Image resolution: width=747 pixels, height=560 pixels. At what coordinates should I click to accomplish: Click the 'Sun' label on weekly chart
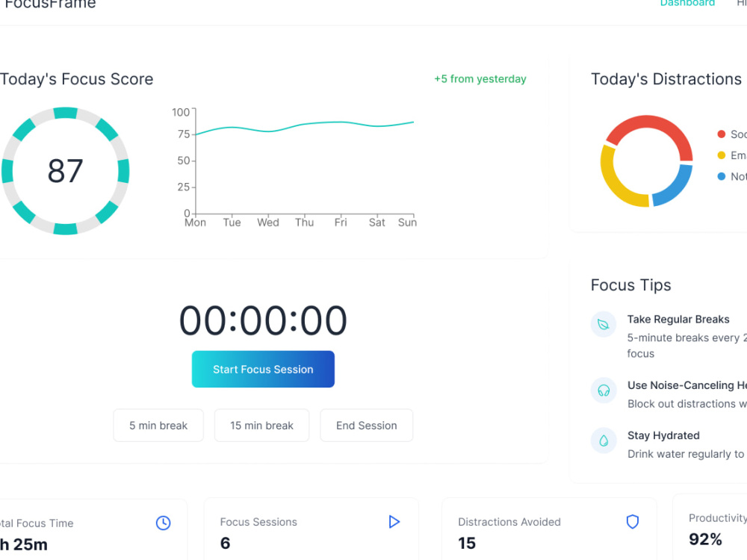[x=407, y=223]
